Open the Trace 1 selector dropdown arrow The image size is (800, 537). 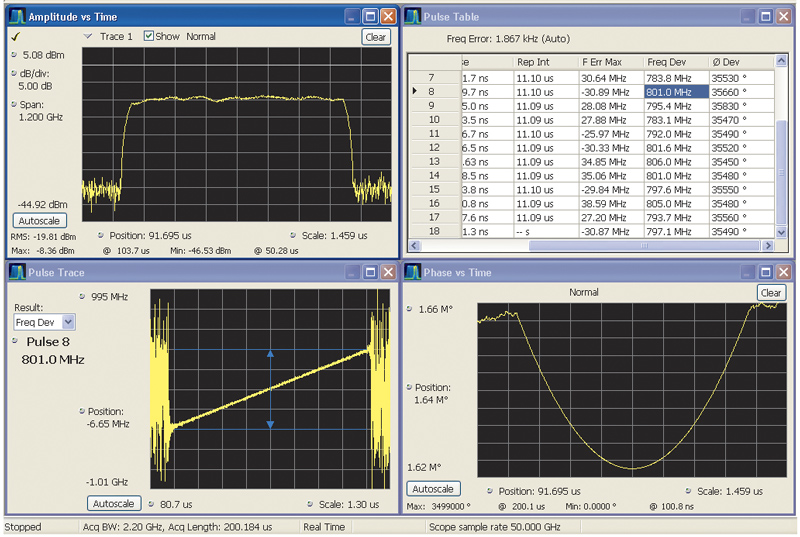[x=88, y=37]
